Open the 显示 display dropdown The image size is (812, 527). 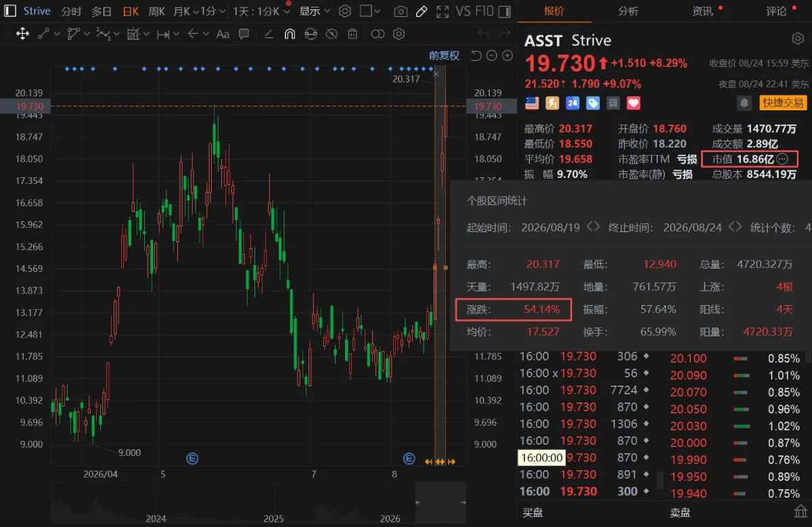tap(315, 12)
